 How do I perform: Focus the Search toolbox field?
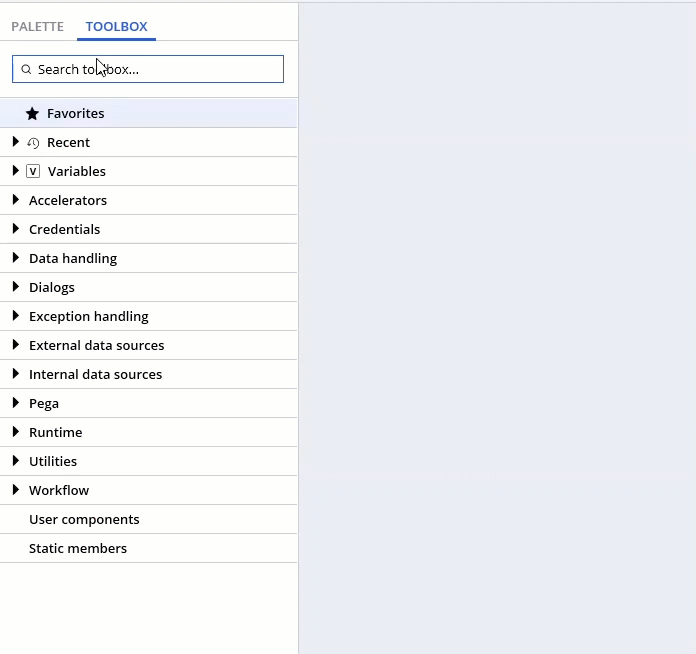click(148, 69)
